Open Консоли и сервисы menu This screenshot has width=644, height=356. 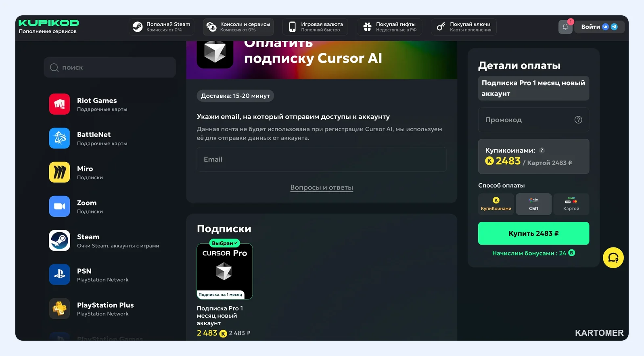point(238,27)
